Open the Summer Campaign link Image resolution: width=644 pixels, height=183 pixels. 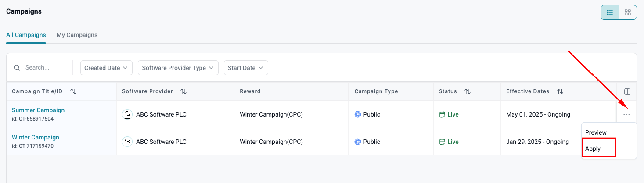[38, 110]
